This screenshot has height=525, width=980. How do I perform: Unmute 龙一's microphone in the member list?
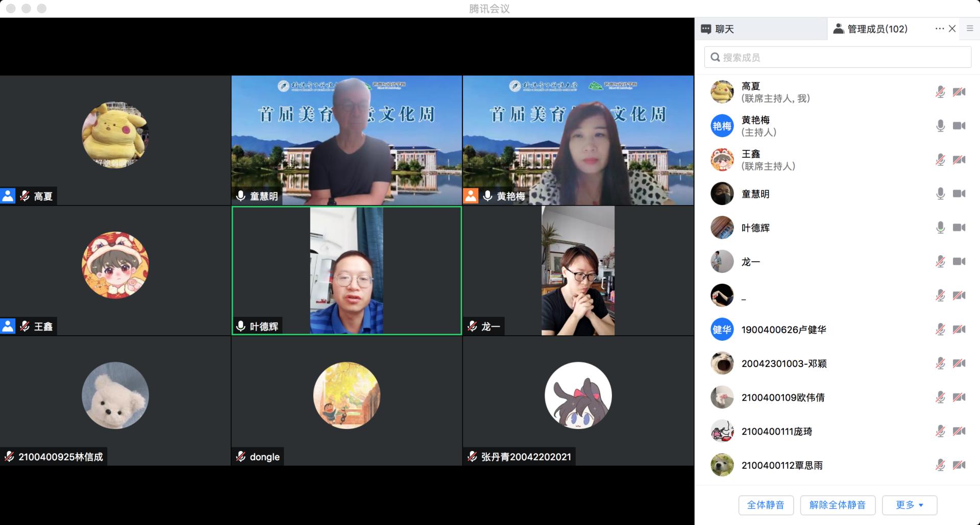point(940,262)
